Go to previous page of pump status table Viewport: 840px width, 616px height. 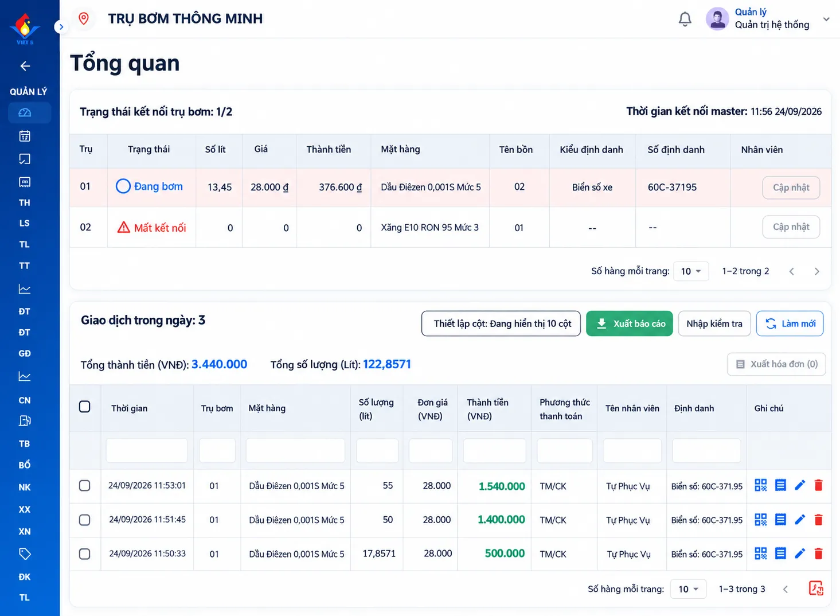coord(791,271)
